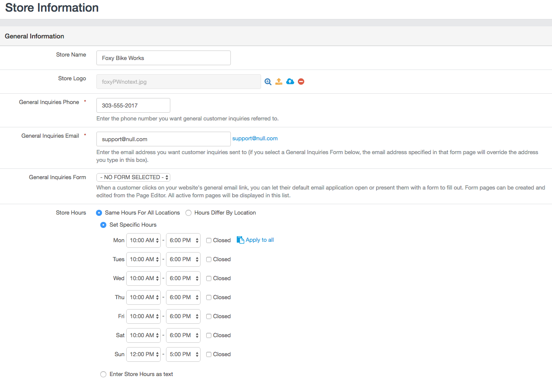The width and height of the screenshot is (552, 392).
Task: Expand Sunday closing time dropdown
Action: pyautogui.click(x=183, y=354)
